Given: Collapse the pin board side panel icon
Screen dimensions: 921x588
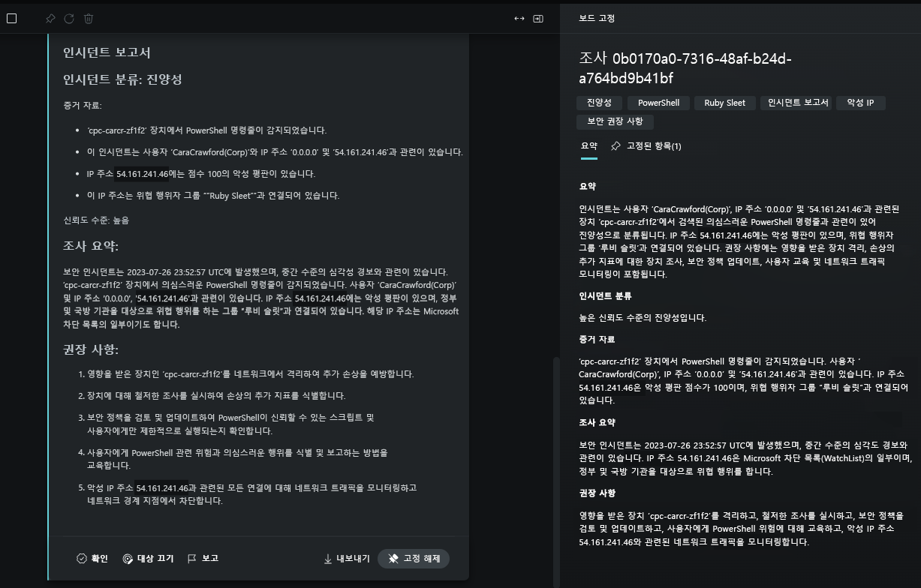Looking at the screenshot, I should coord(538,19).
